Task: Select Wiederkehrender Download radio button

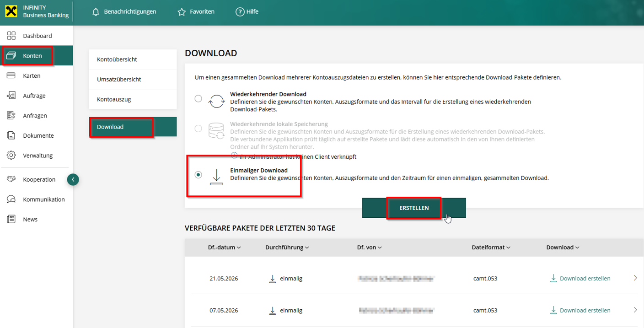Action: click(x=198, y=98)
